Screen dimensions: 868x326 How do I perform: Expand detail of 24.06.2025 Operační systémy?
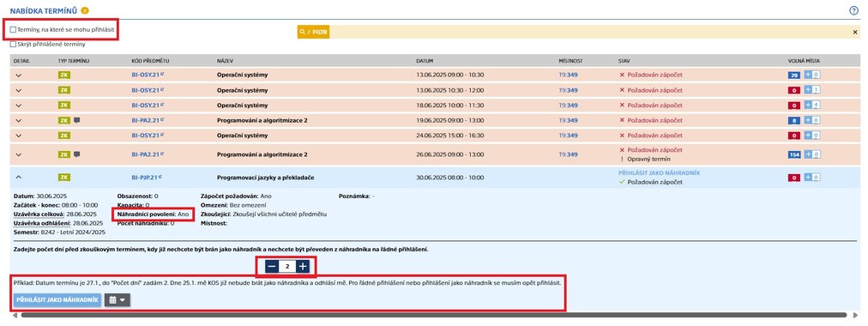pyautogui.click(x=18, y=135)
